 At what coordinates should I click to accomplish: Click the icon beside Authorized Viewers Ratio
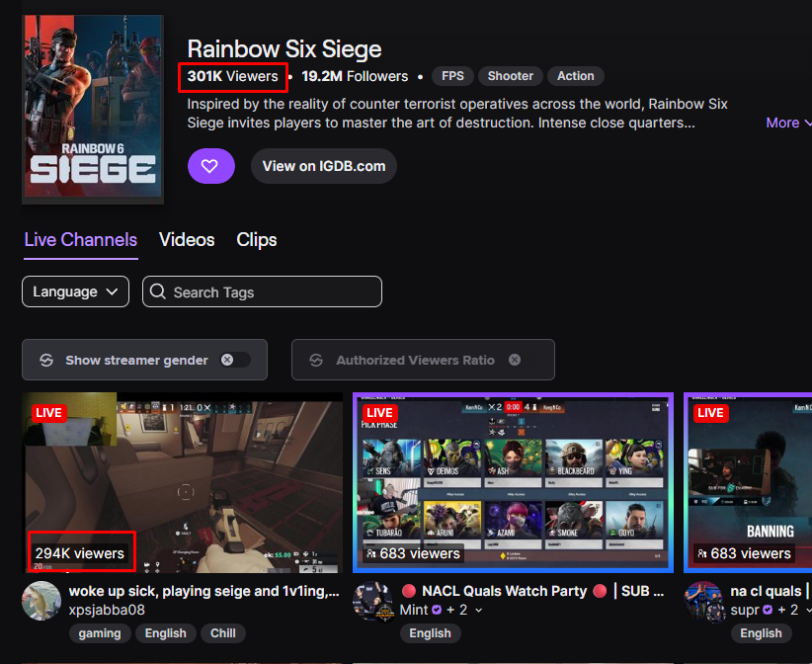click(316, 360)
